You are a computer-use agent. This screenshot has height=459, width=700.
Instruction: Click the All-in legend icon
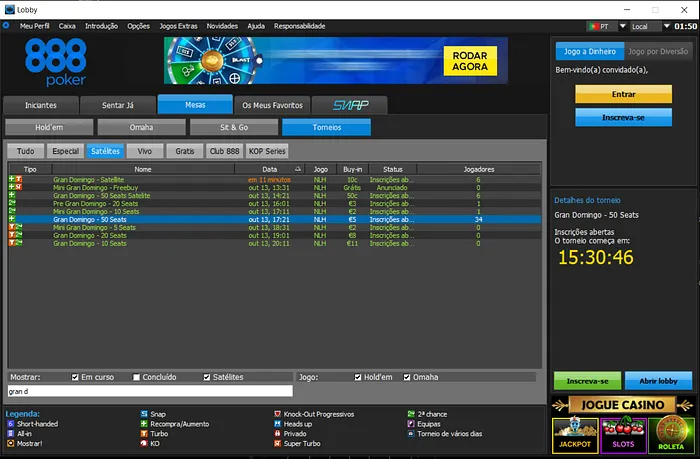coord(10,434)
